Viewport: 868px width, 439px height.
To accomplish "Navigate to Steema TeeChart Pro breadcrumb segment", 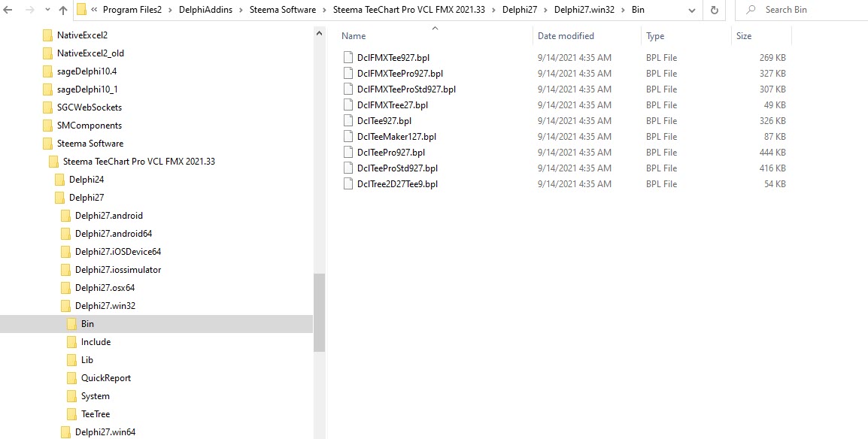I will (409, 10).
